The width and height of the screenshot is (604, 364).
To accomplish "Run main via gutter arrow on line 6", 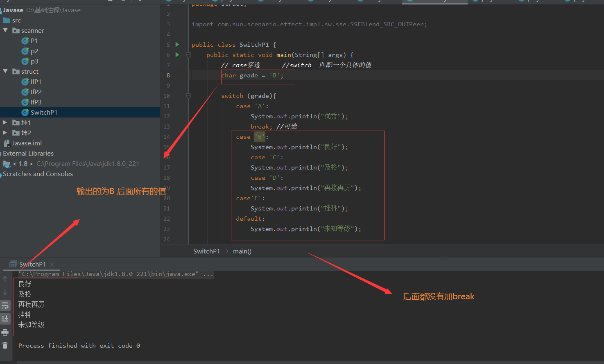I will (x=177, y=54).
